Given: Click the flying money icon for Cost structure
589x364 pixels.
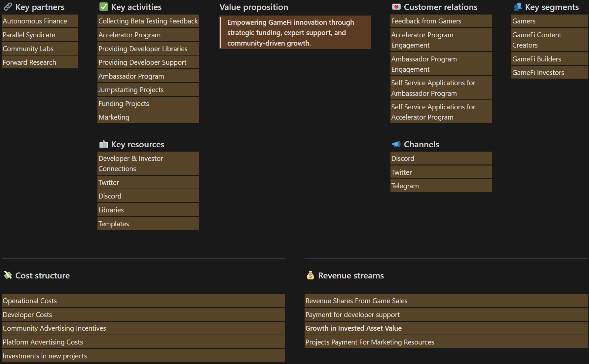Looking at the screenshot, I should click(7, 275).
